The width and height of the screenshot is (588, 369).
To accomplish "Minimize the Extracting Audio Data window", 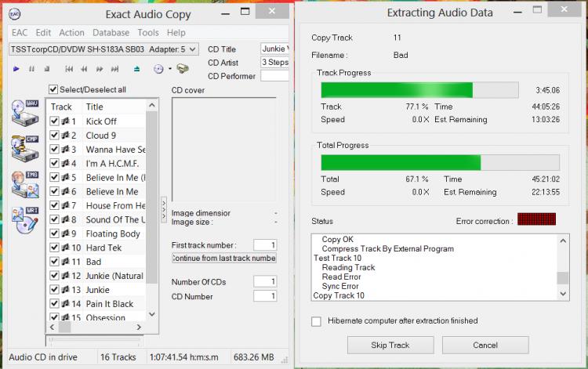I will click(x=517, y=12).
